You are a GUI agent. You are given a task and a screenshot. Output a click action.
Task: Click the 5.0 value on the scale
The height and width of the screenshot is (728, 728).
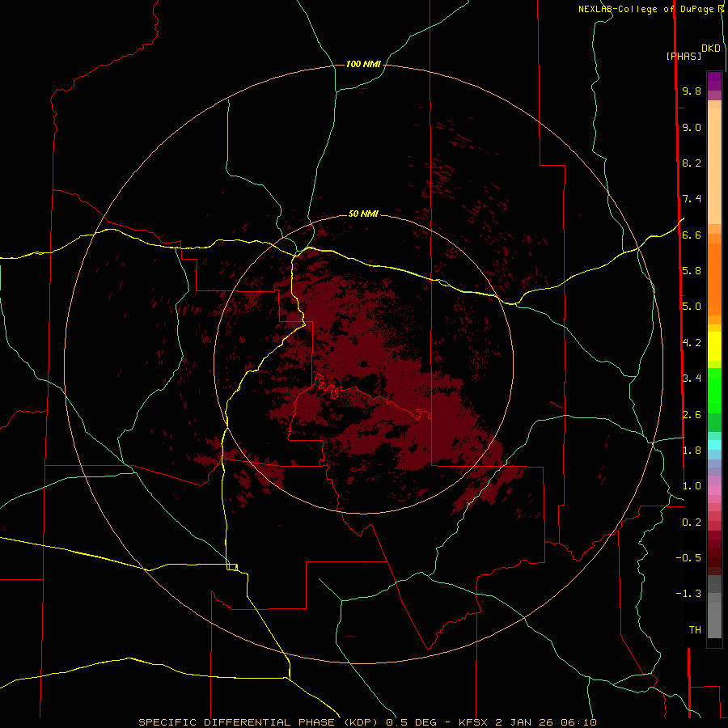pyautogui.click(x=692, y=307)
